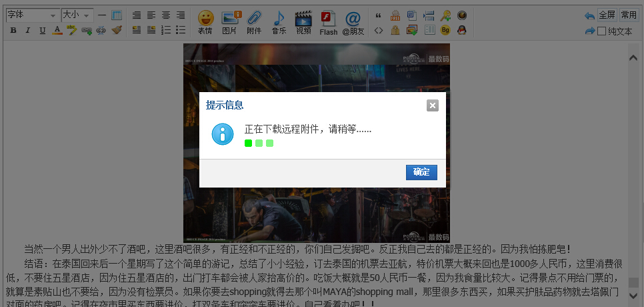Insert a table from toolbar

point(117,15)
